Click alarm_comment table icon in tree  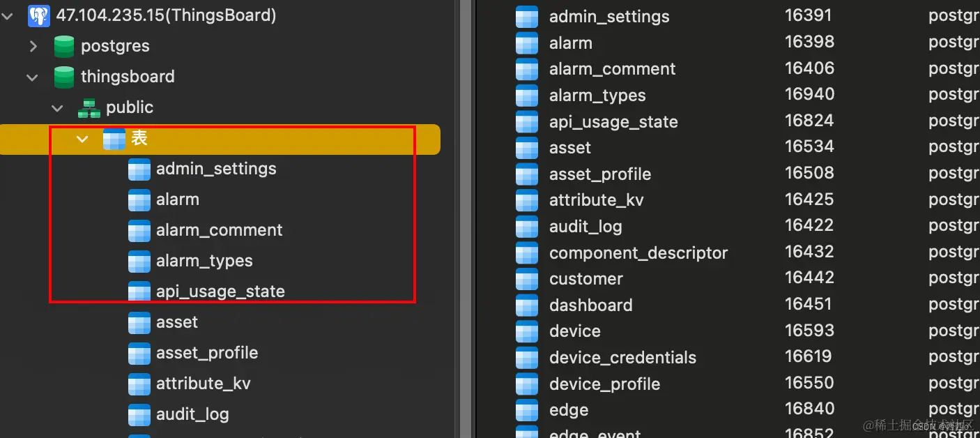(139, 230)
